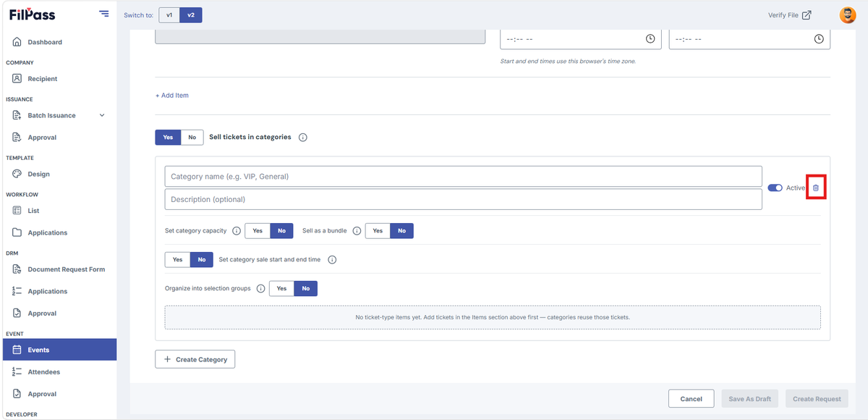Click the + Add Item link
Screen dimensions: 868x420
tap(172, 96)
